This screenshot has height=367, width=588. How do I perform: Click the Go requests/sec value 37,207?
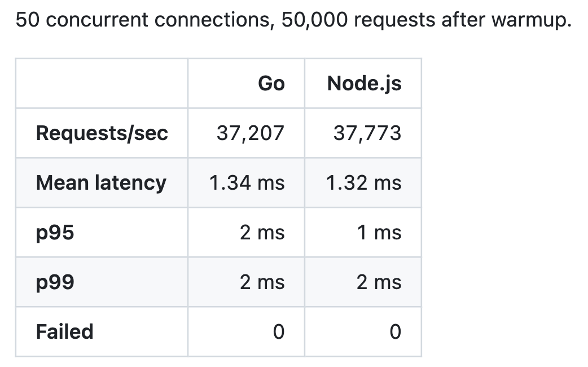tap(250, 133)
